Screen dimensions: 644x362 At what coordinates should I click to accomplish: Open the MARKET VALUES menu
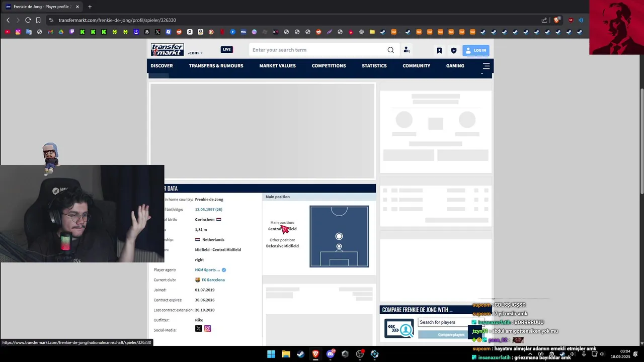pyautogui.click(x=277, y=66)
